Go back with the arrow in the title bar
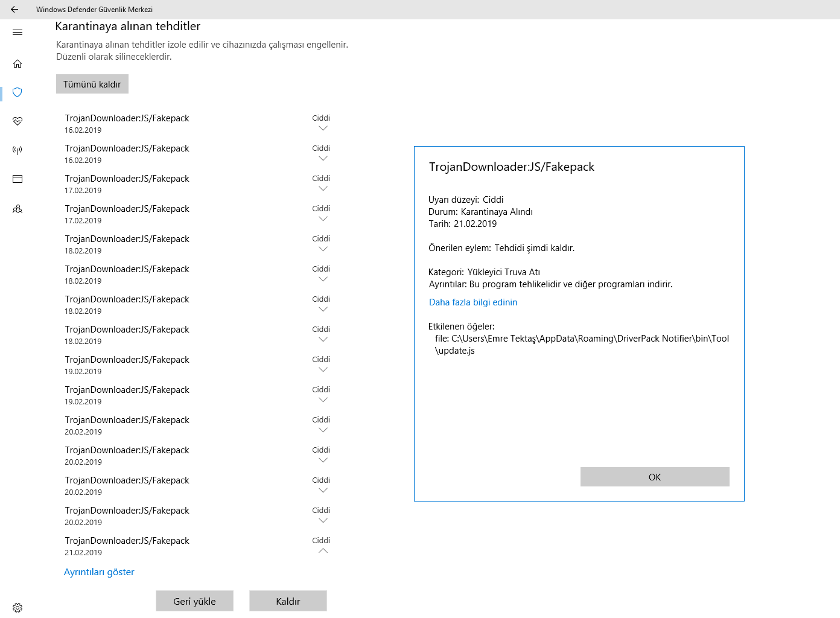 coord(14,10)
